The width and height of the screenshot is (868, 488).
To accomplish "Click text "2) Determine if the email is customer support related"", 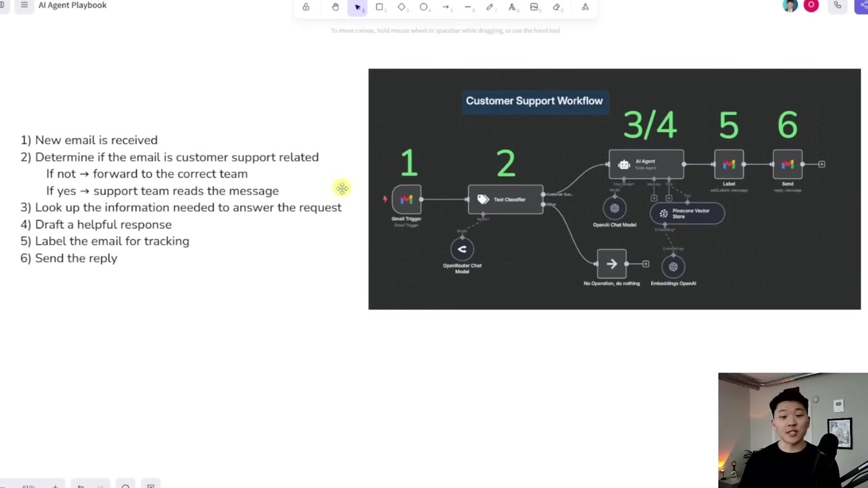I will click(170, 158).
